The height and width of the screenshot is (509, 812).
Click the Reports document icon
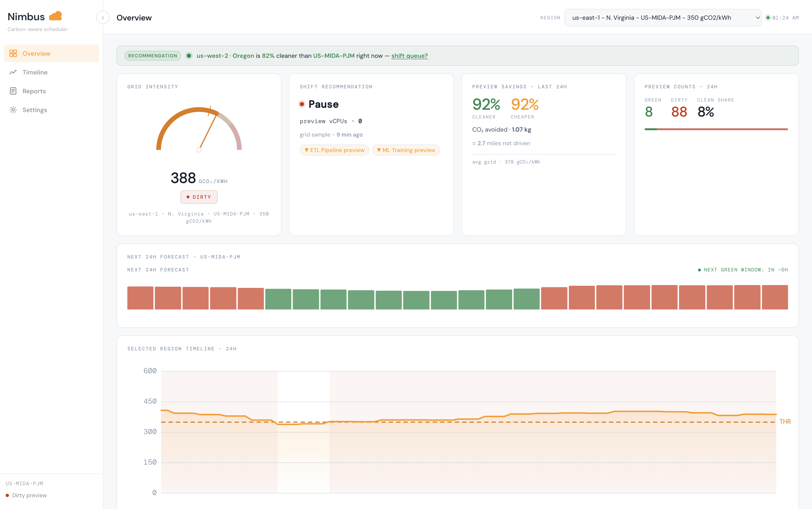tap(13, 91)
